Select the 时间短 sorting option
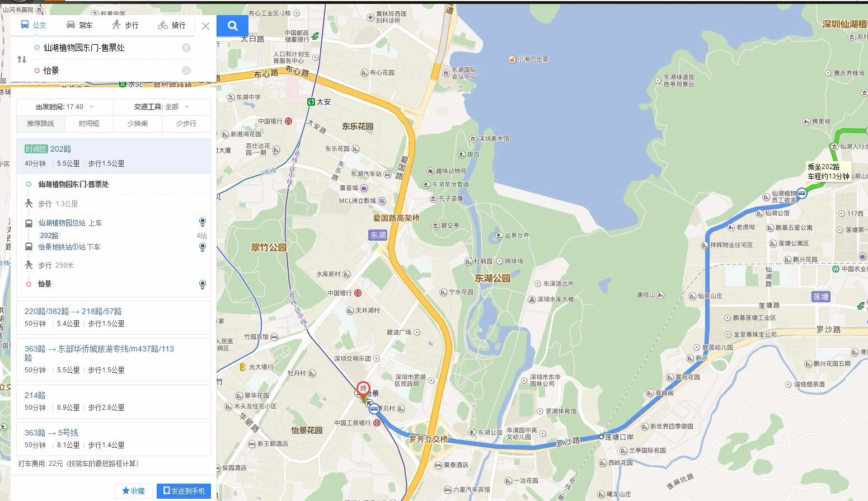 point(89,123)
